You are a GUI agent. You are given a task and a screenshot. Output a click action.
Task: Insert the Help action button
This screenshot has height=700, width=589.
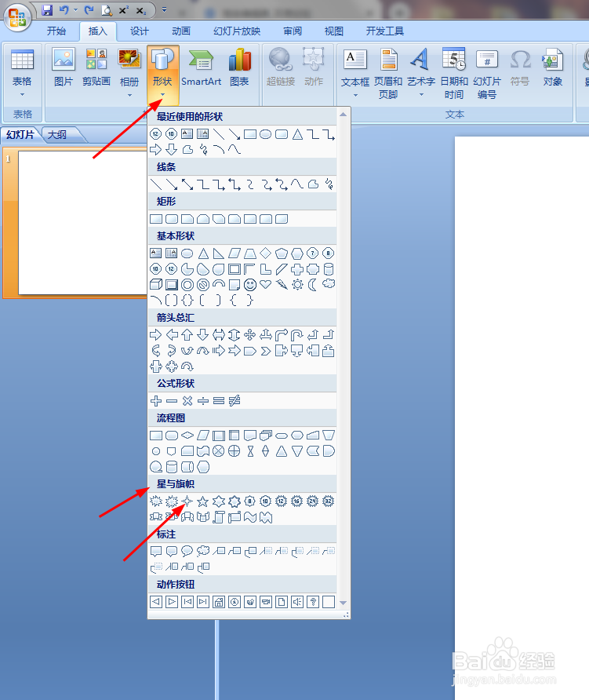313,602
